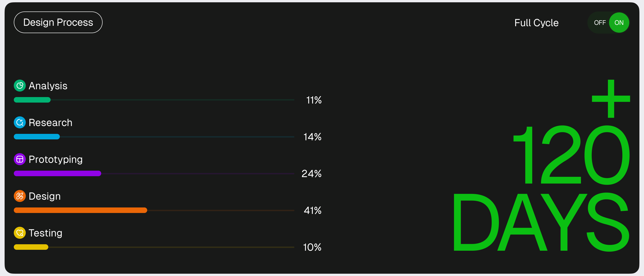Image resolution: width=644 pixels, height=276 pixels.
Task: Switch the Full Cycle toggle to OFF
Action: [600, 23]
